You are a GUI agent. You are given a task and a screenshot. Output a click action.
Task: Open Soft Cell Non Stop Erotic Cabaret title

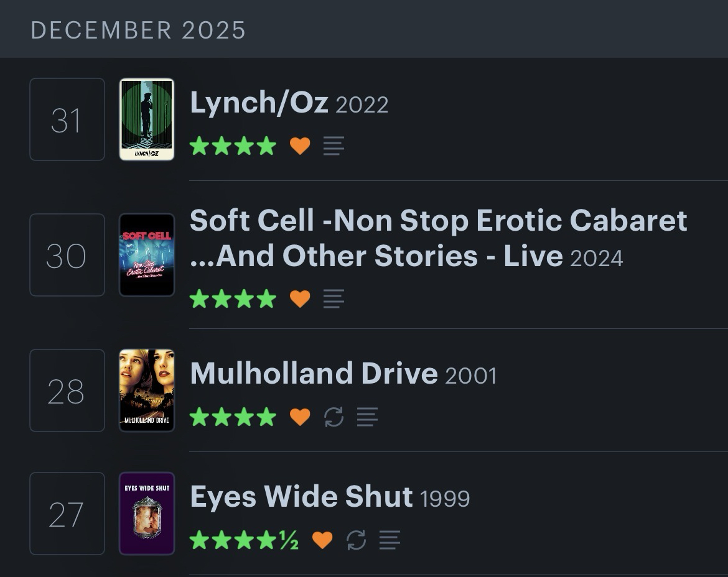(438, 221)
